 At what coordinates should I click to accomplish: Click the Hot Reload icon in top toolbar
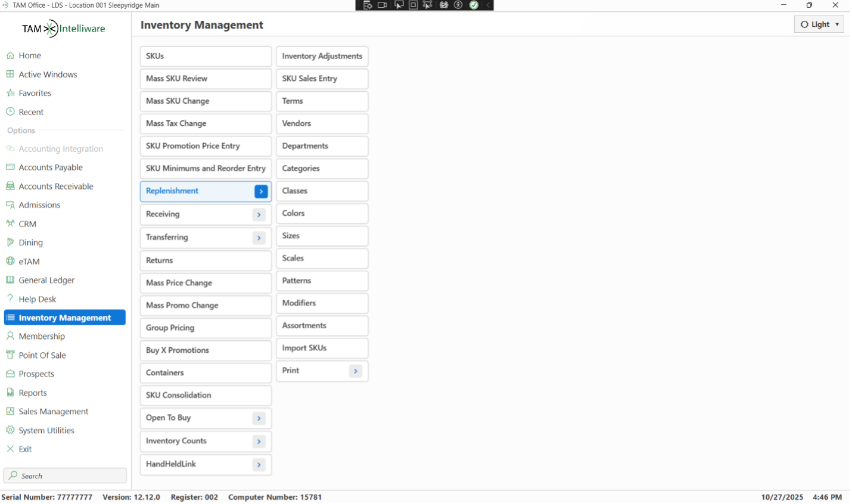444,5
